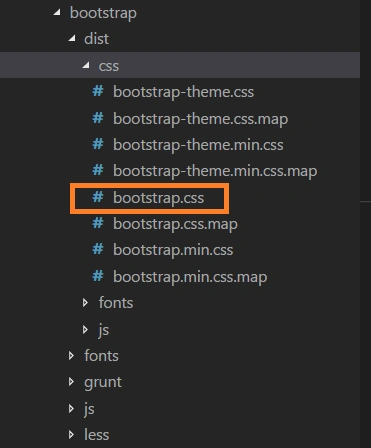Click the hash icon beside bootstrap-theme.css.map
The width and height of the screenshot is (371, 448).
pos(98,118)
